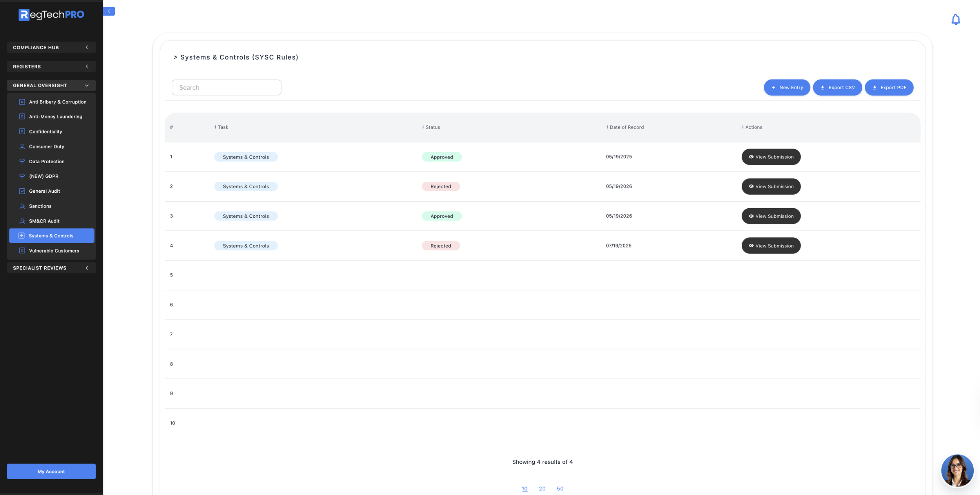Click the Search input field

point(226,87)
